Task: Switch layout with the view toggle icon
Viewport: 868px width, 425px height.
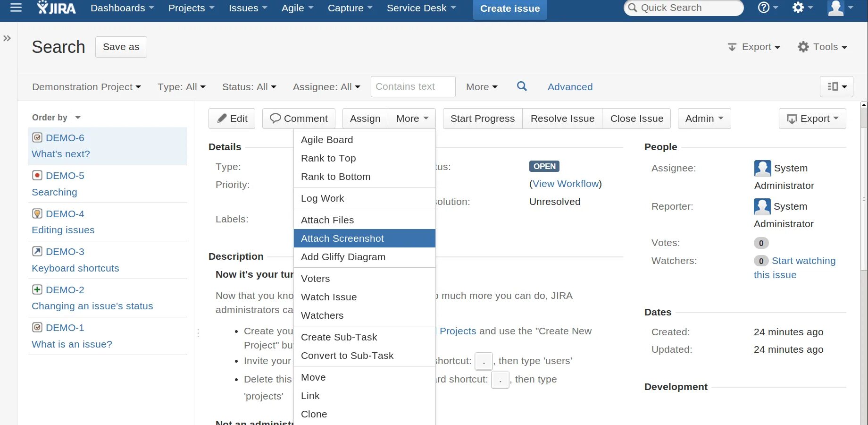Action: (837, 86)
